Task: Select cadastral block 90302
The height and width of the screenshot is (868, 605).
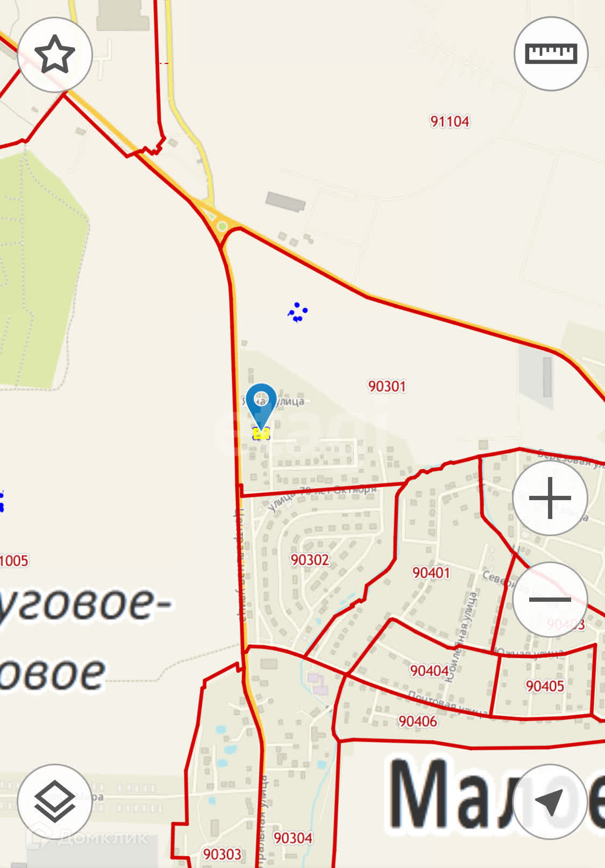Action: 310,560
